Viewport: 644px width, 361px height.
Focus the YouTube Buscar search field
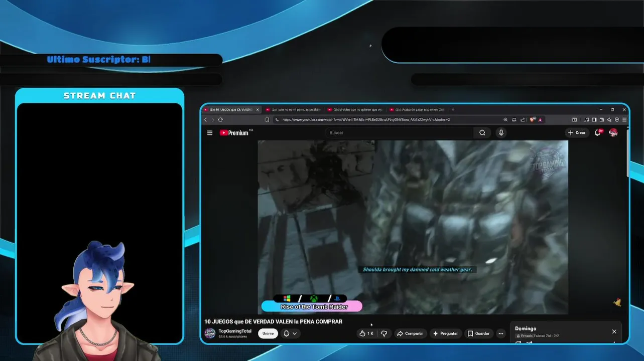[400, 133]
